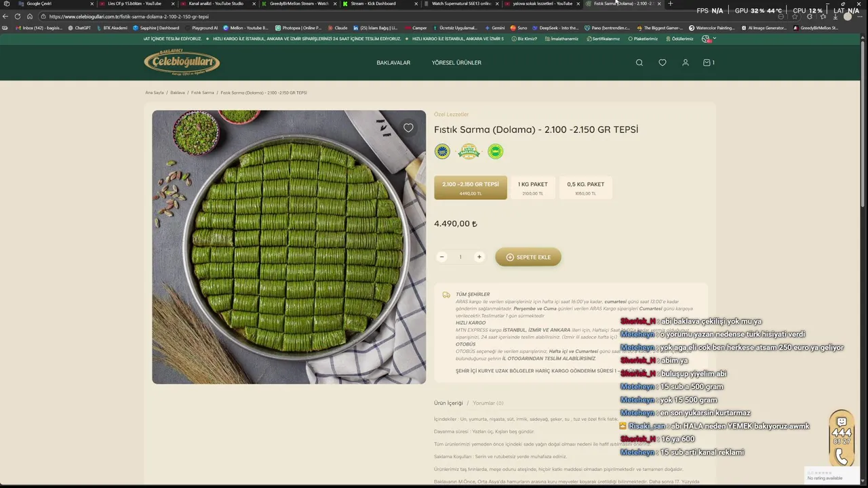The image size is (868, 488).
Task: Select the 1 KG PAKET option
Action: point(533,188)
